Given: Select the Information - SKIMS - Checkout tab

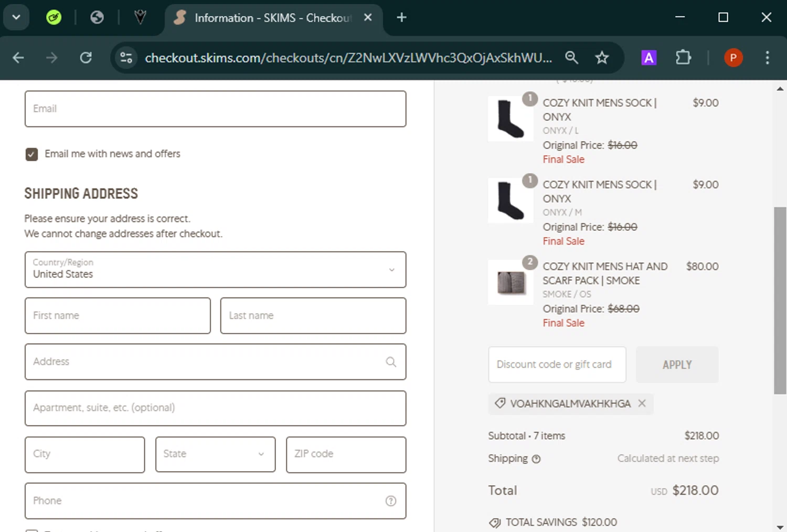Looking at the screenshot, I should point(273,18).
